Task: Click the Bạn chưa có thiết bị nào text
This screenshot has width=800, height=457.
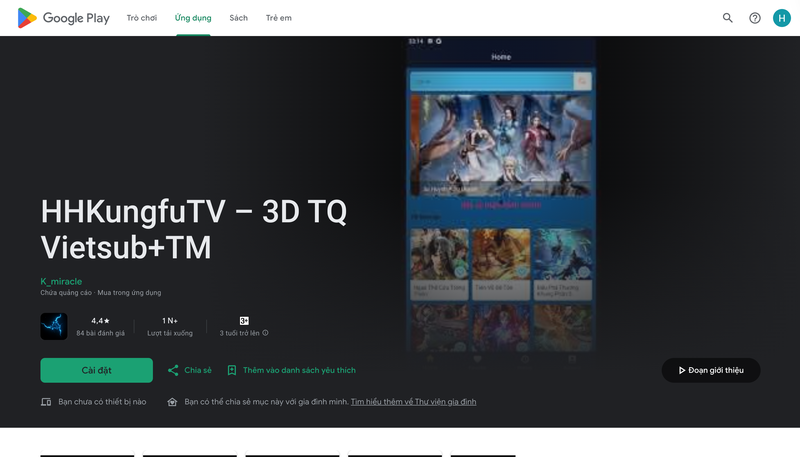Action: (102, 402)
